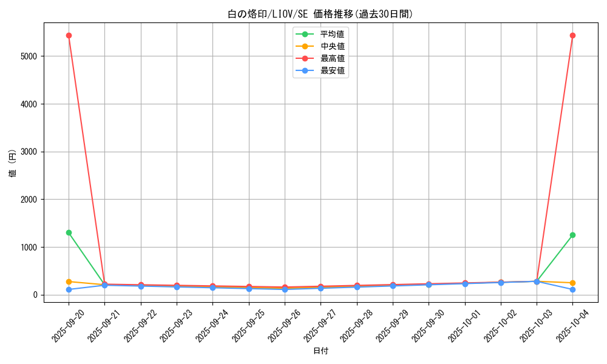This screenshot has height=364, width=607.
Task: Click the blue 最安値 point on 2025-09-20
Action: tap(69, 290)
